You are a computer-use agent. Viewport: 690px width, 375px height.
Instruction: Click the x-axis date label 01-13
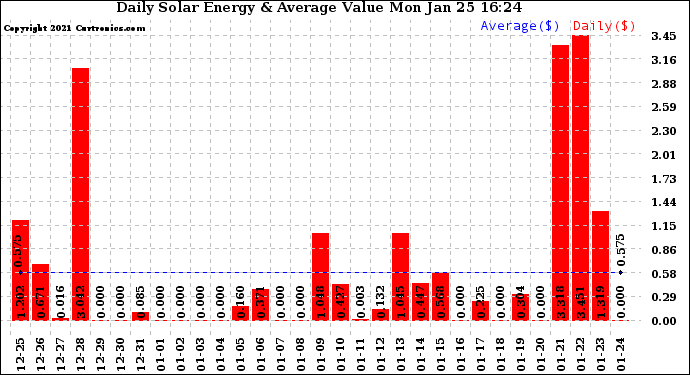point(400,355)
